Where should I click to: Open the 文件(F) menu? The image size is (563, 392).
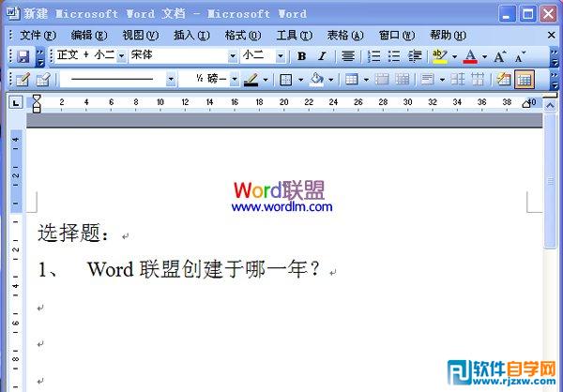[38, 36]
